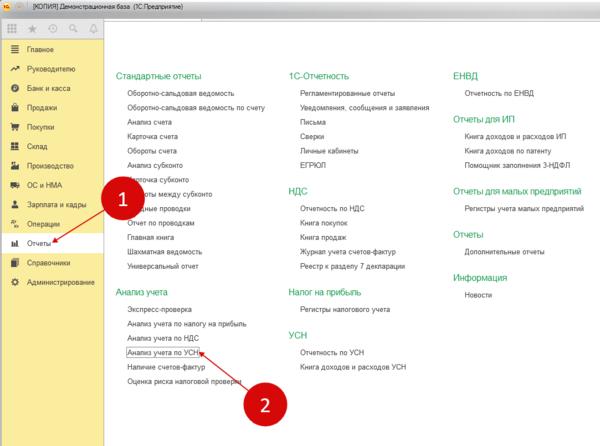Open the Справочники section
Viewport: 600px width, 446px height.
tap(49, 263)
